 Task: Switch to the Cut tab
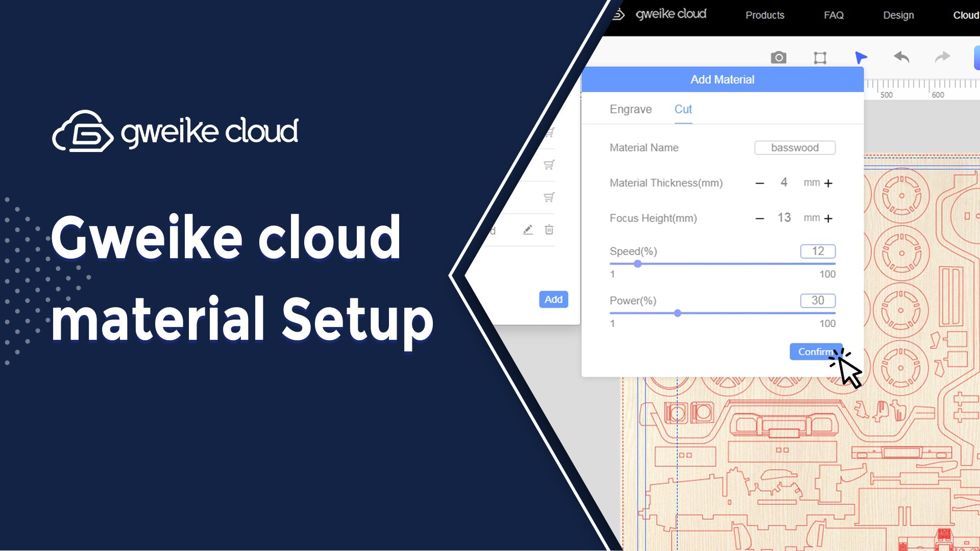click(683, 109)
